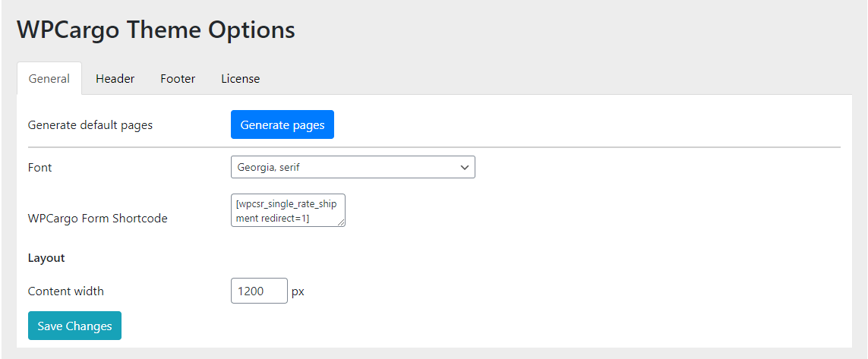Screen dimensions: 868x359
Task: Open the Footer tab
Action: 178,78
